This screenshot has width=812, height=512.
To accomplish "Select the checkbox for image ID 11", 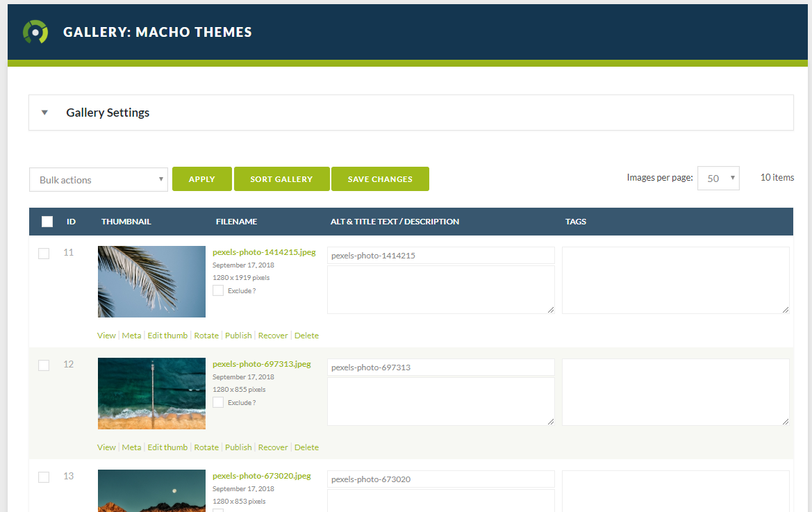I will (44, 254).
